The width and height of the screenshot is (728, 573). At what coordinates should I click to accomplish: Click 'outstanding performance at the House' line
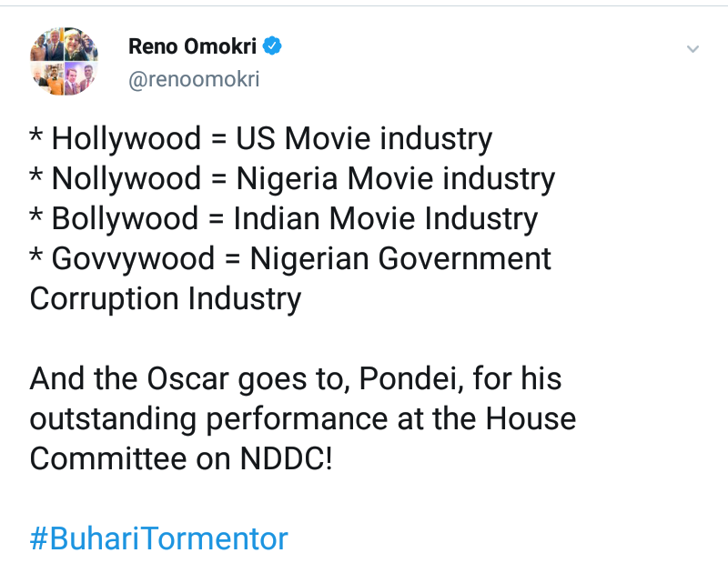pyautogui.click(x=302, y=418)
